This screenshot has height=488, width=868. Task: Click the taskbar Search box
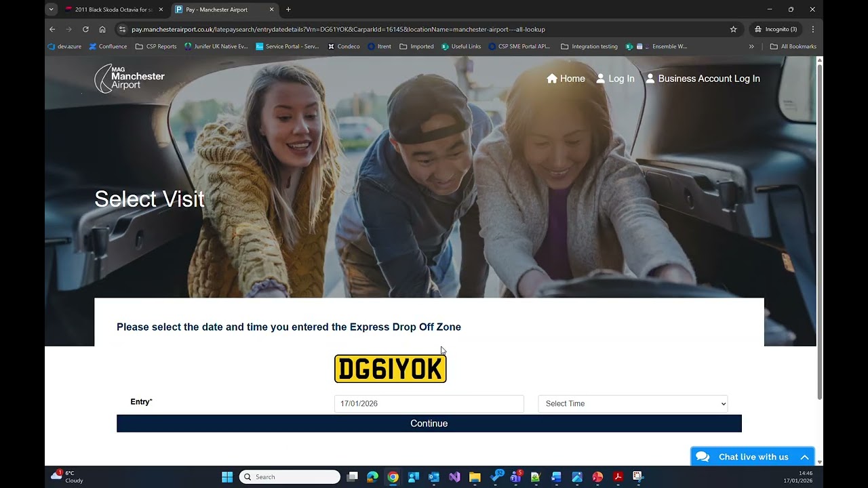290,476
